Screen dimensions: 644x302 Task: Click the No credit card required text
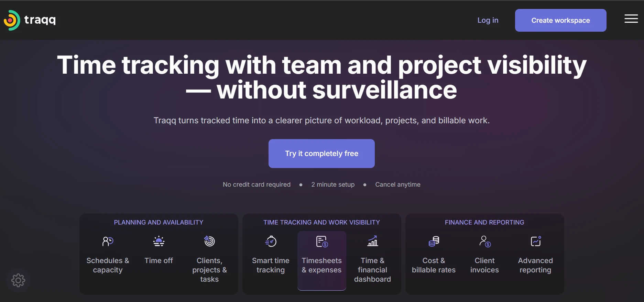257,185
